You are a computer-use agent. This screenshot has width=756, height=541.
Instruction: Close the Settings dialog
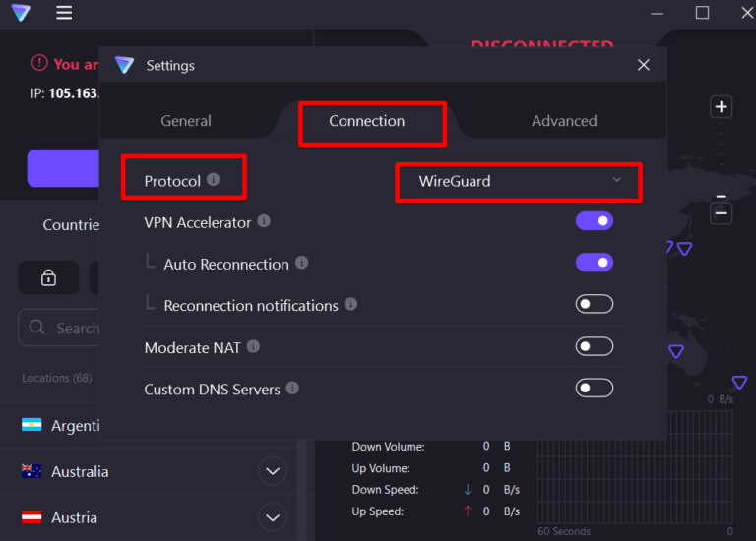coord(644,65)
